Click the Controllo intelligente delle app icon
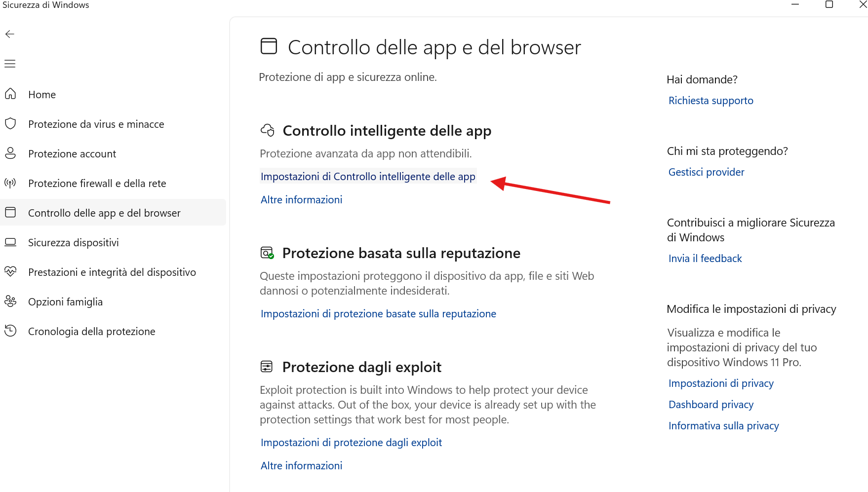The width and height of the screenshot is (868, 492). 268,130
